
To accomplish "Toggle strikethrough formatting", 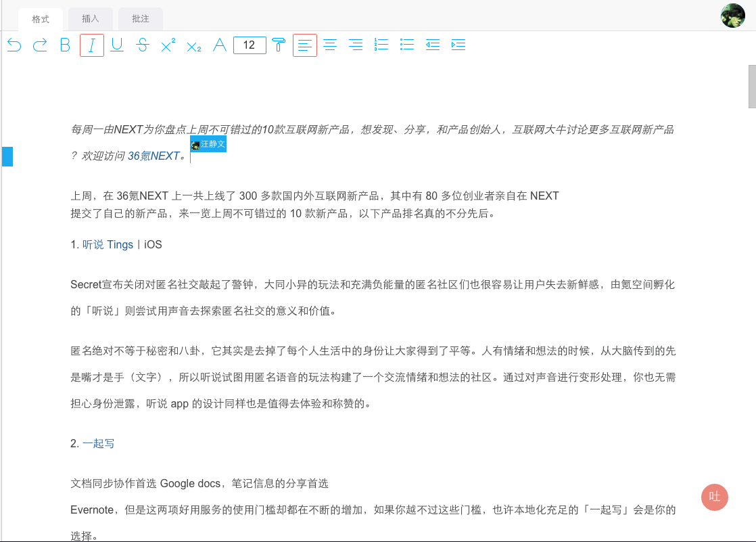I will (x=142, y=45).
